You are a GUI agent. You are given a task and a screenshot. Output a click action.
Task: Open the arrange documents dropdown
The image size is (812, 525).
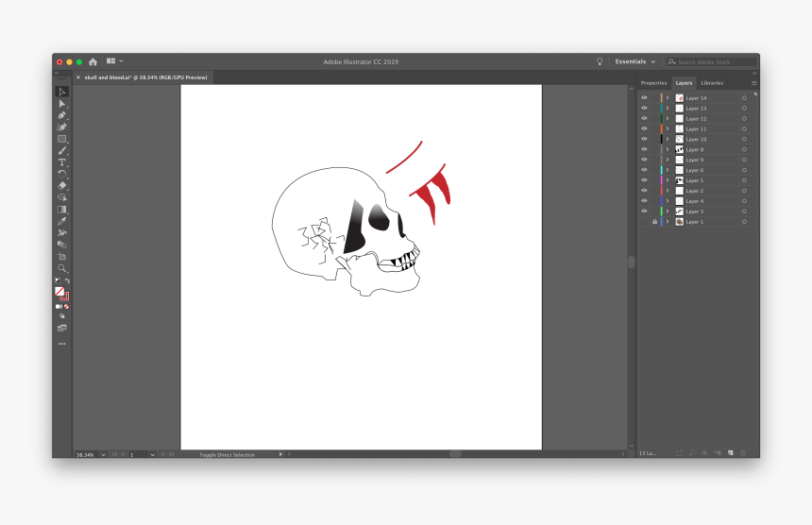115,61
